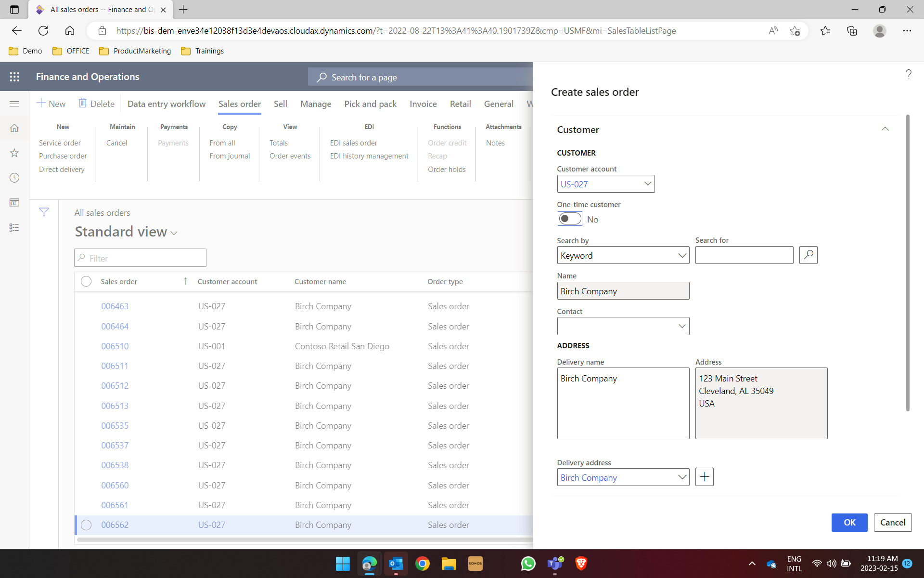Open the Search by Keyword dropdown
Image resolution: width=924 pixels, height=578 pixels.
click(682, 255)
